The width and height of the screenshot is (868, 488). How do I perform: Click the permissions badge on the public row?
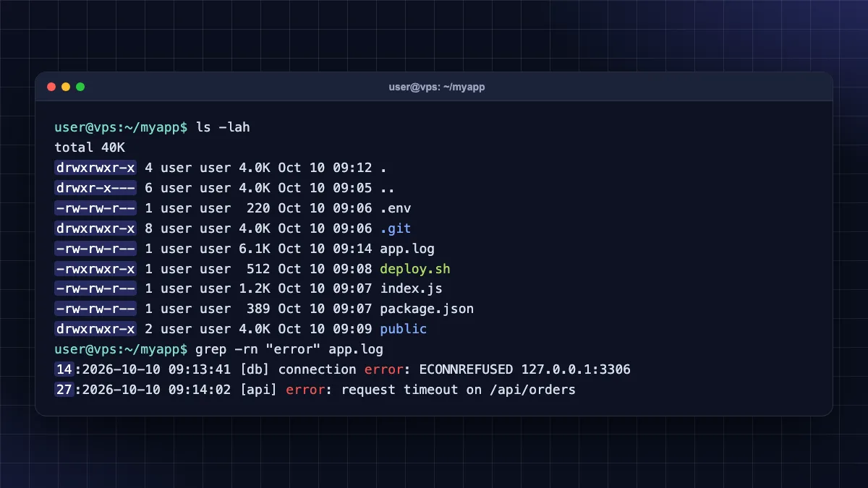point(95,329)
